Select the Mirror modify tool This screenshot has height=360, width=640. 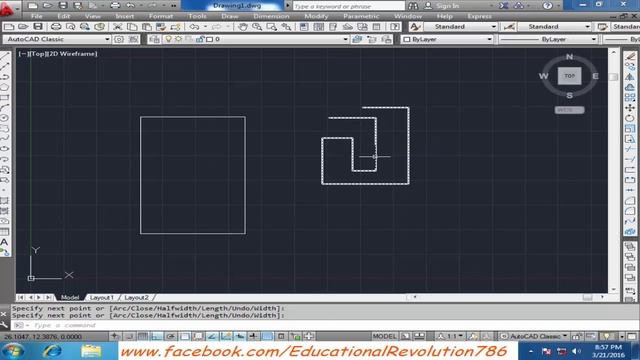[630, 77]
